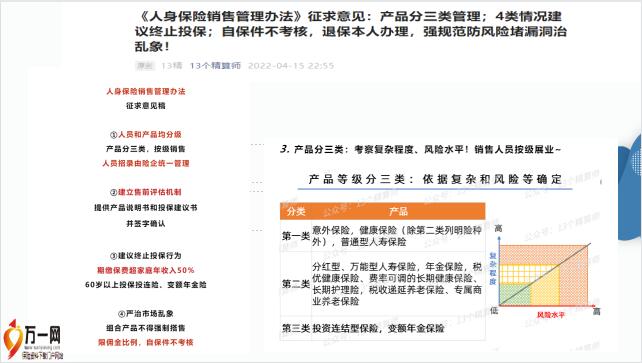Click the 原创 tag badge
The width and height of the screenshot is (642, 363).
(145, 65)
